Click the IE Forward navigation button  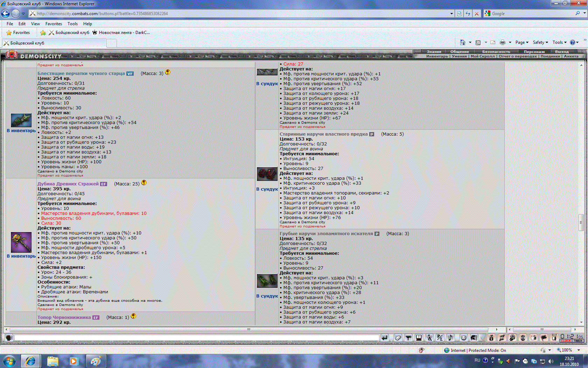coord(15,13)
